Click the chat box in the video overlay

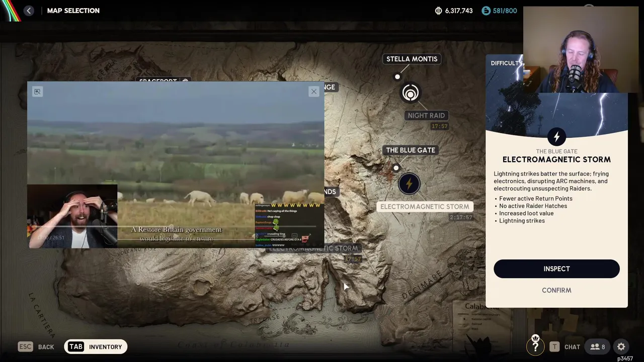289,225
